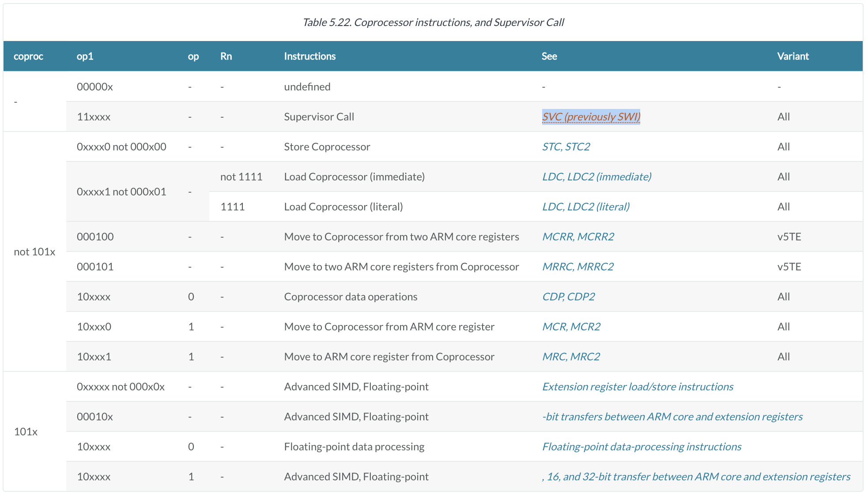Click the undefined instruction cell
The height and width of the screenshot is (494, 868).
[307, 87]
